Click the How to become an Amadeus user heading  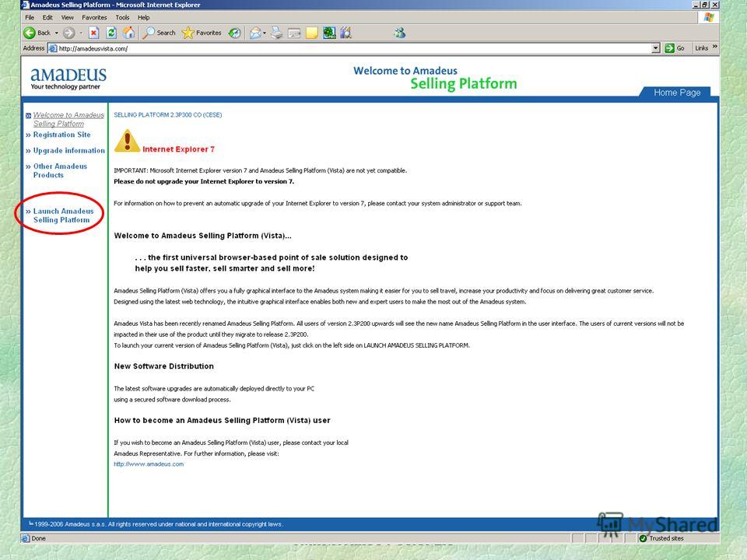point(222,421)
